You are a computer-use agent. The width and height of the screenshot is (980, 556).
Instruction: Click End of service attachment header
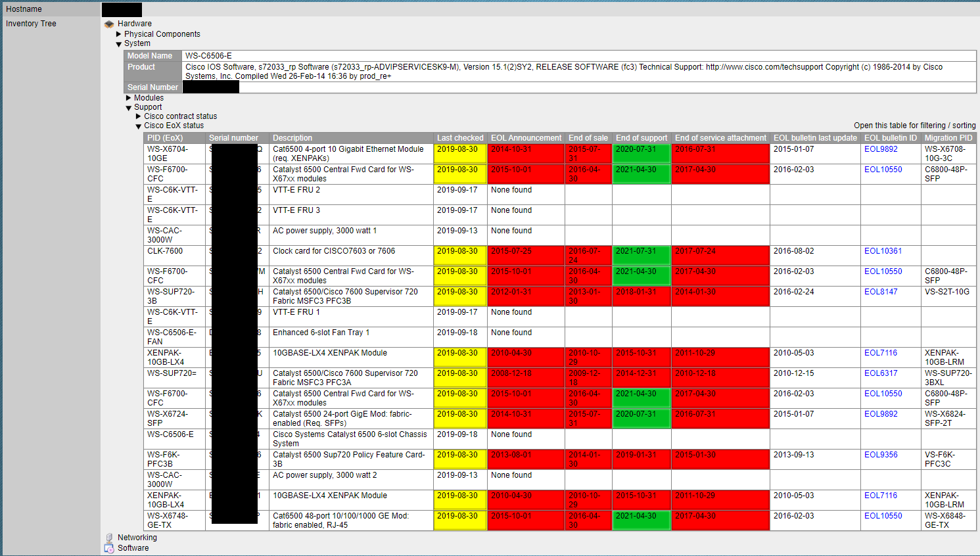click(x=721, y=138)
